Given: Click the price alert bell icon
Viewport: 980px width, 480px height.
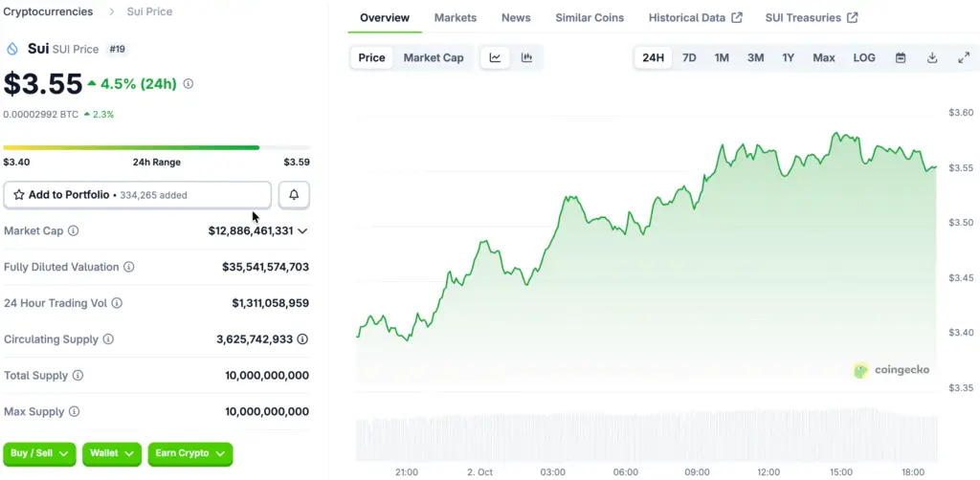Looking at the screenshot, I should coord(294,195).
